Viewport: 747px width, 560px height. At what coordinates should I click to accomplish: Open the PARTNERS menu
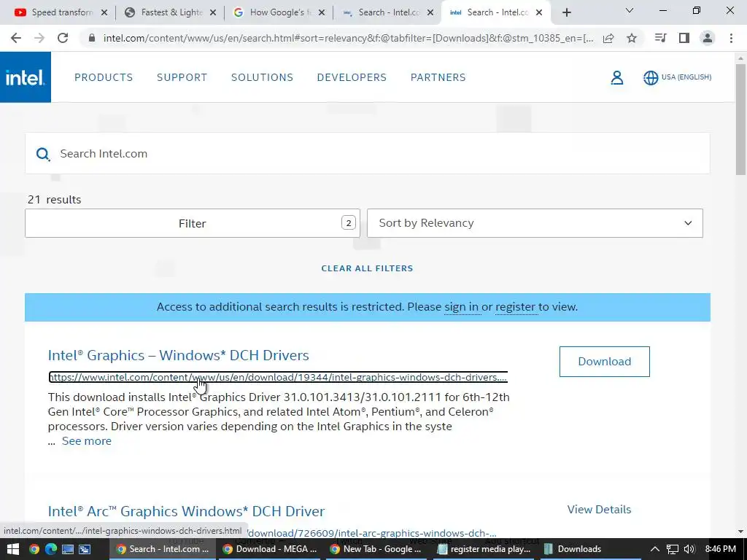[438, 77]
